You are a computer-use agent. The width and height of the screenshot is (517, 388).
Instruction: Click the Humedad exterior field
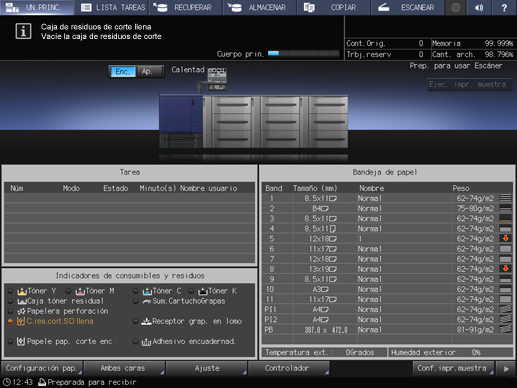tap(450, 352)
